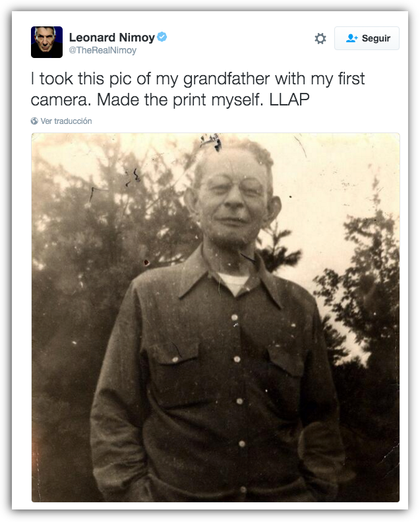Click the word grandfather in the tweet

tap(227, 79)
